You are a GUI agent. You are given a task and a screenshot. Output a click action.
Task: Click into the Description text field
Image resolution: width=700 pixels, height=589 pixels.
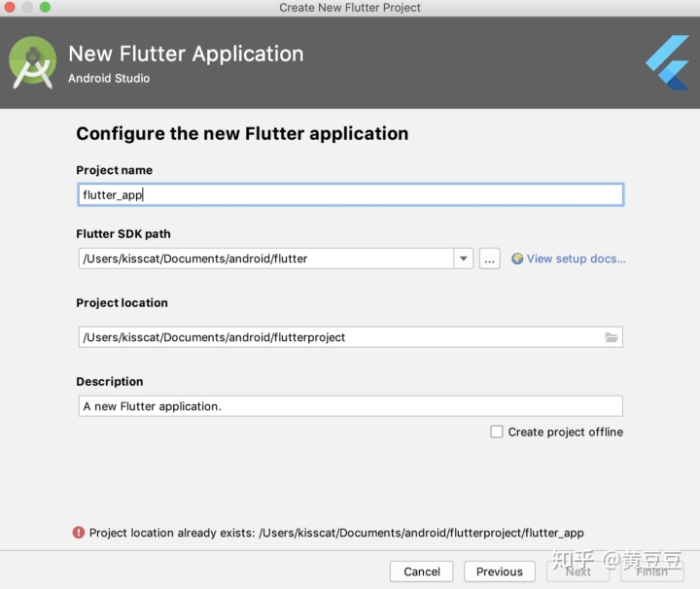click(350, 406)
